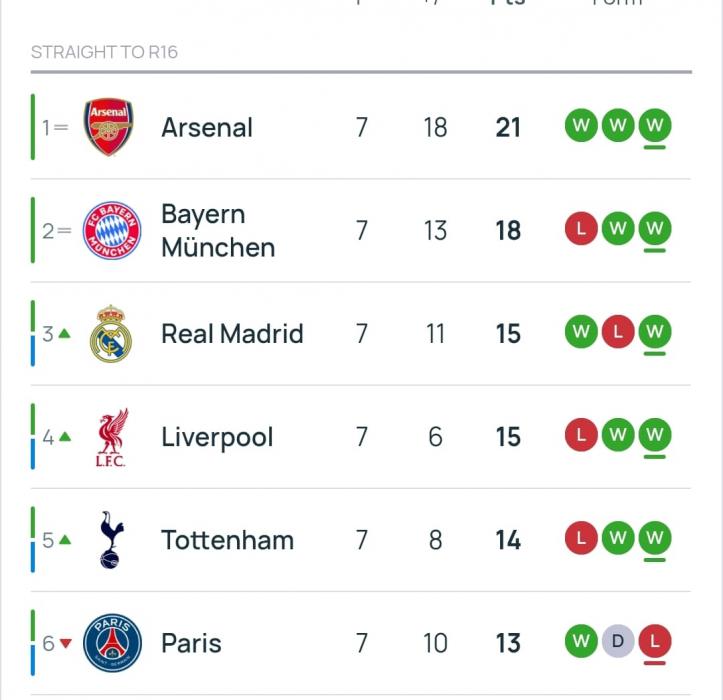
Task: Click Arsenal's 21 points value
Action: coord(508,128)
